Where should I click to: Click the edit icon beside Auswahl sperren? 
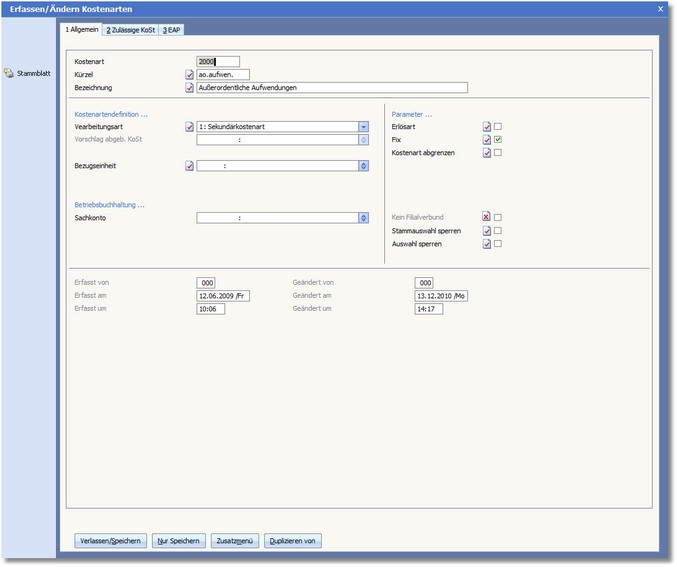click(x=487, y=243)
